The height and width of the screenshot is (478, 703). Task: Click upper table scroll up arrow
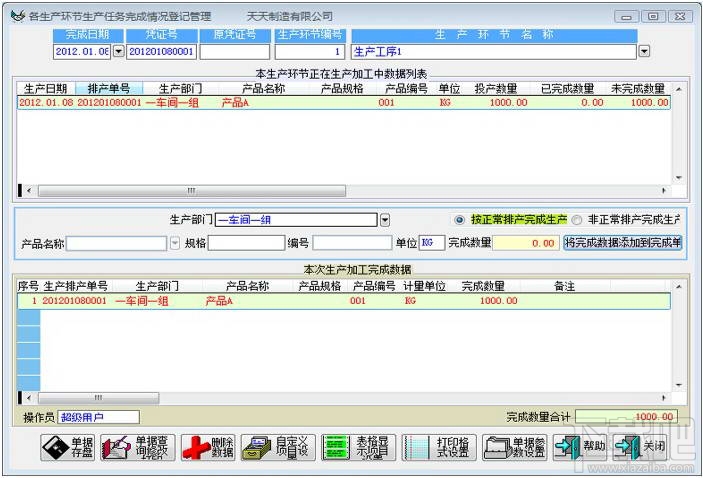[x=679, y=89]
